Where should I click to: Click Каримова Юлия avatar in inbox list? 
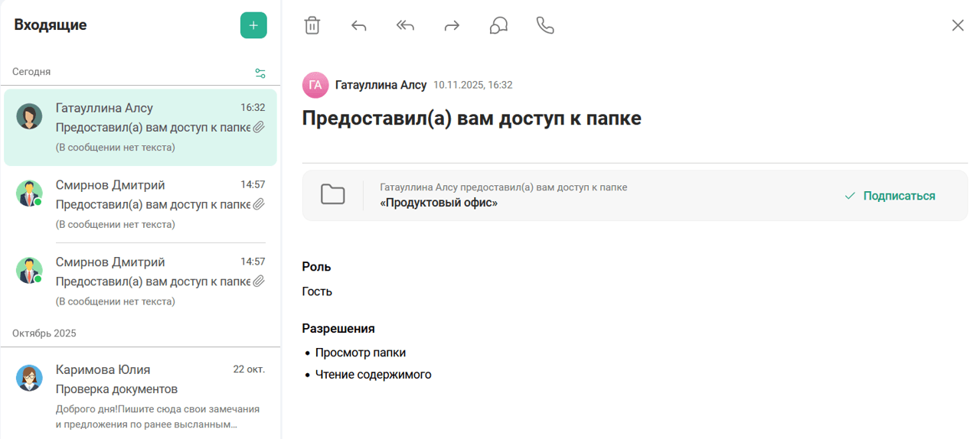29,378
